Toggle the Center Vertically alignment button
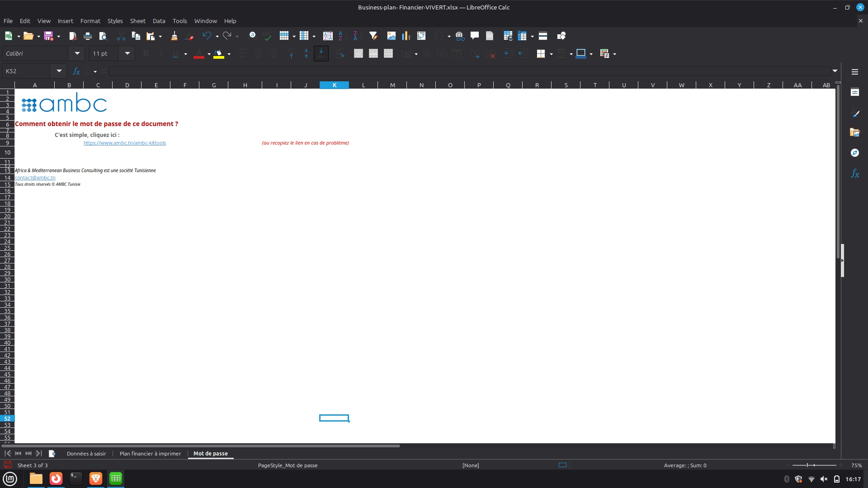 [306, 53]
